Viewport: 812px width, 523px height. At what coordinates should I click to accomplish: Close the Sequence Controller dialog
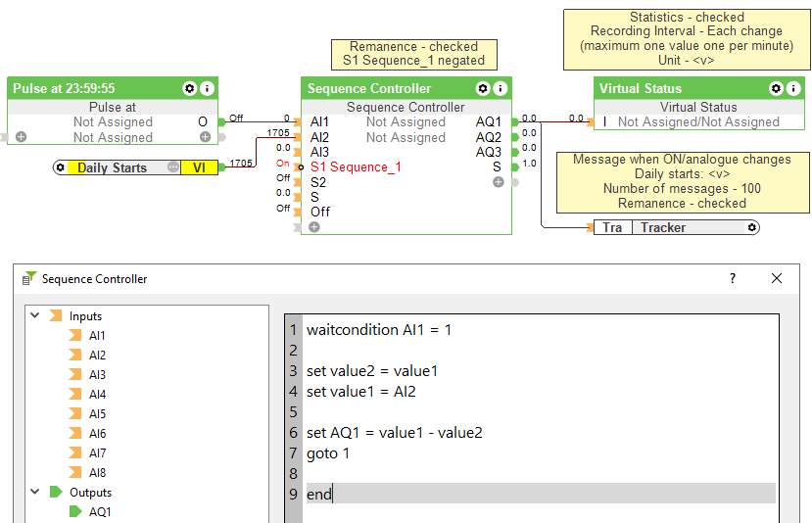pyautogui.click(x=777, y=279)
